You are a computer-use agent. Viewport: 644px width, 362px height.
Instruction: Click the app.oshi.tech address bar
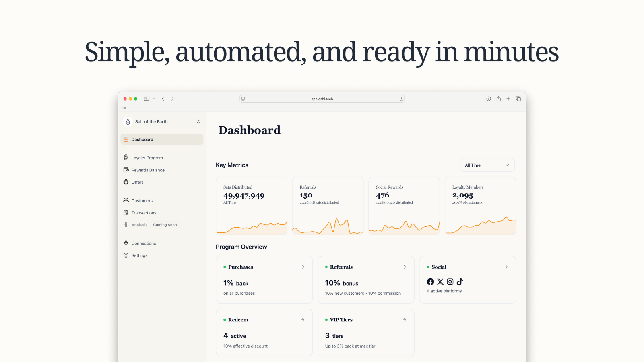click(x=322, y=99)
